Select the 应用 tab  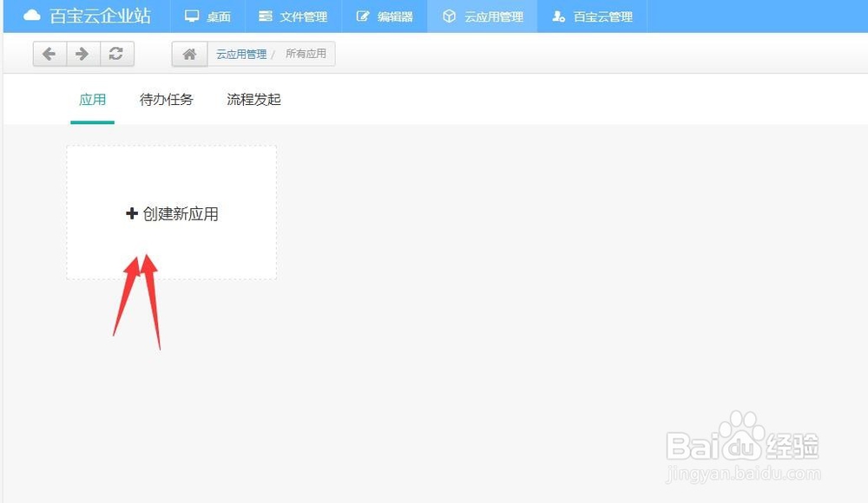(x=92, y=100)
